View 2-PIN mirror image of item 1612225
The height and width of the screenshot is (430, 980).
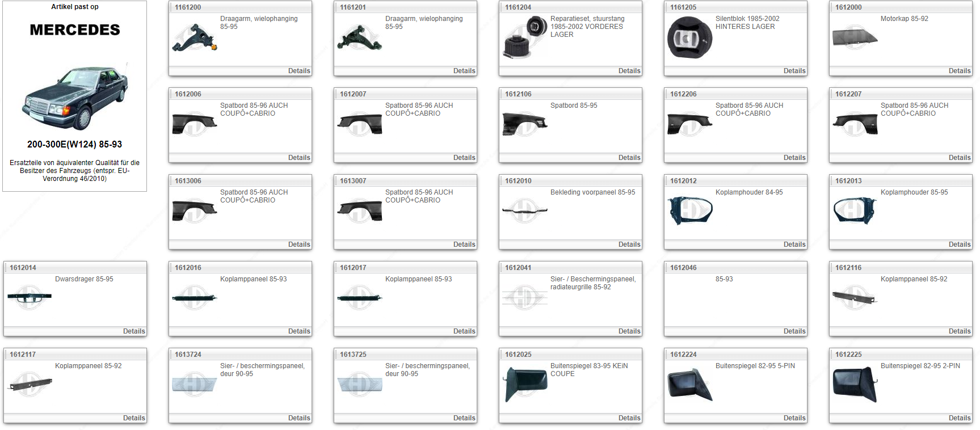click(x=855, y=385)
